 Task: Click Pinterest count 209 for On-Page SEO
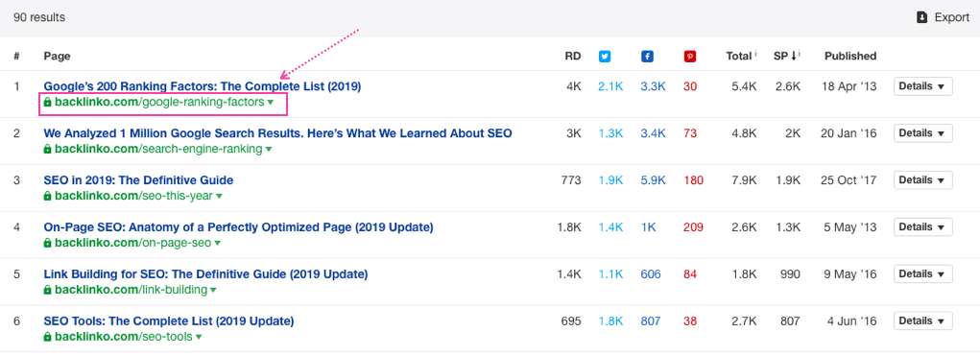pyautogui.click(x=693, y=226)
